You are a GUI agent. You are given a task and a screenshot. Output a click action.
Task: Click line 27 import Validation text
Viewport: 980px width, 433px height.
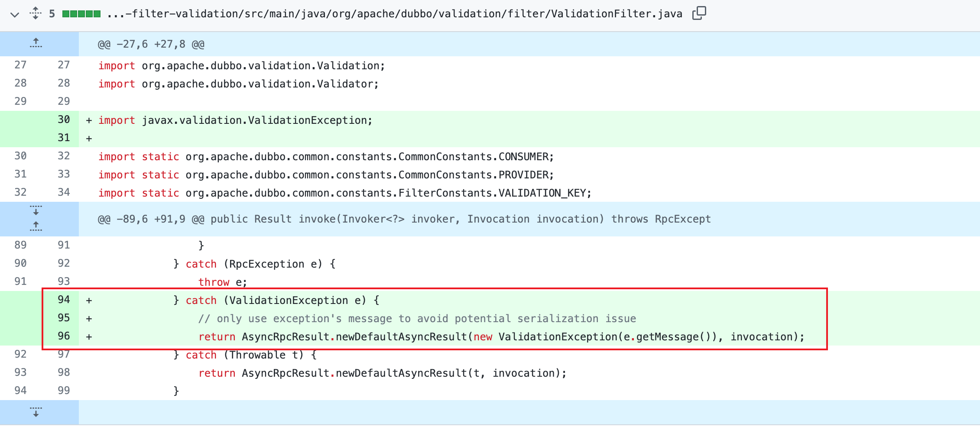click(x=242, y=66)
